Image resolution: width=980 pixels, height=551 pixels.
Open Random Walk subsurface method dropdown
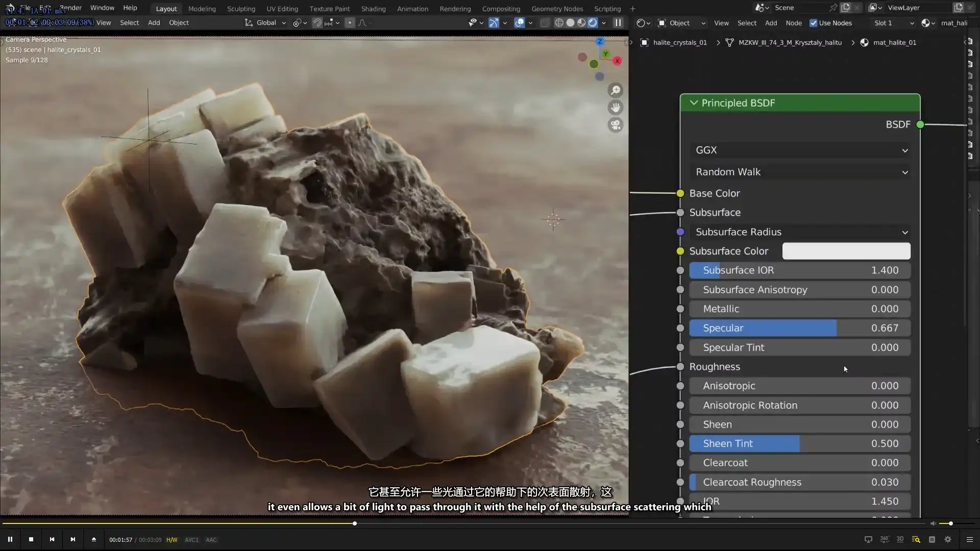click(x=800, y=172)
